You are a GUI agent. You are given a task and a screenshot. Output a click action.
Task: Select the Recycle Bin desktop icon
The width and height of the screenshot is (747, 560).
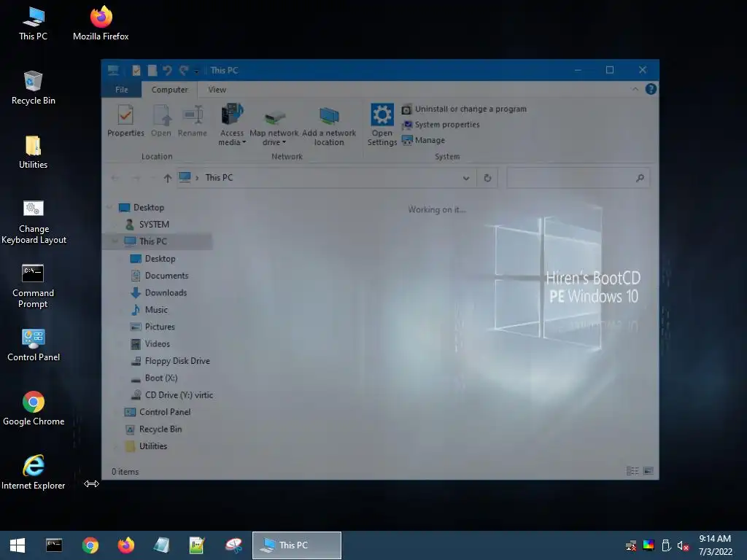pos(34,87)
